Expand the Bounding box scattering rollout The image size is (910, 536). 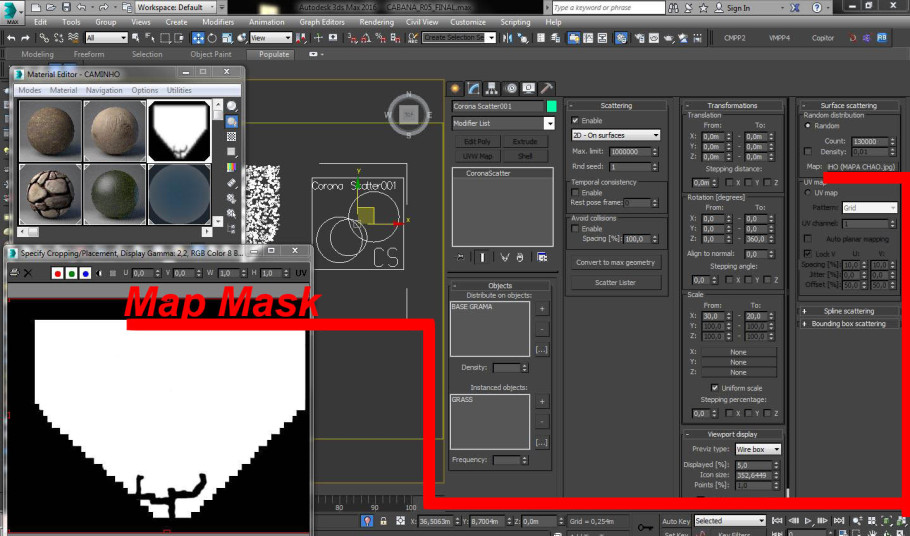(x=848, y=324)
